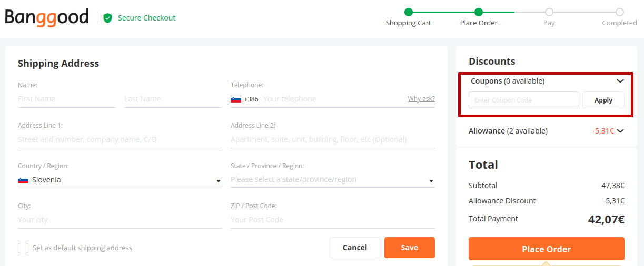Click the Slovenia flag beside +386
This screenshot has height=266, width=644.
coord(236,99)
